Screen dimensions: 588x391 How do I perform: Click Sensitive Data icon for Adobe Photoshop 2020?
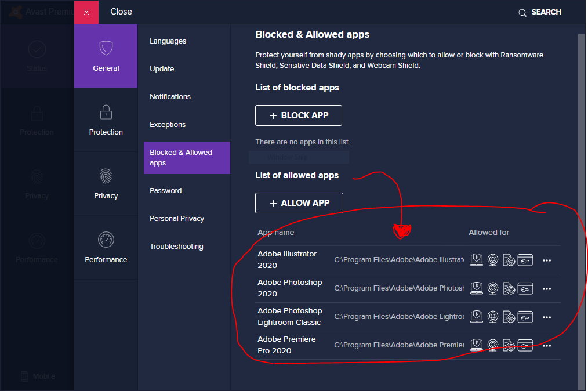[x=509, y=288]
